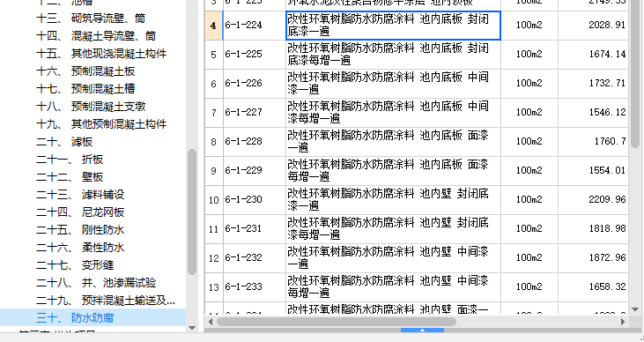Select tree item 二十七、变形缝

[75, 265]
